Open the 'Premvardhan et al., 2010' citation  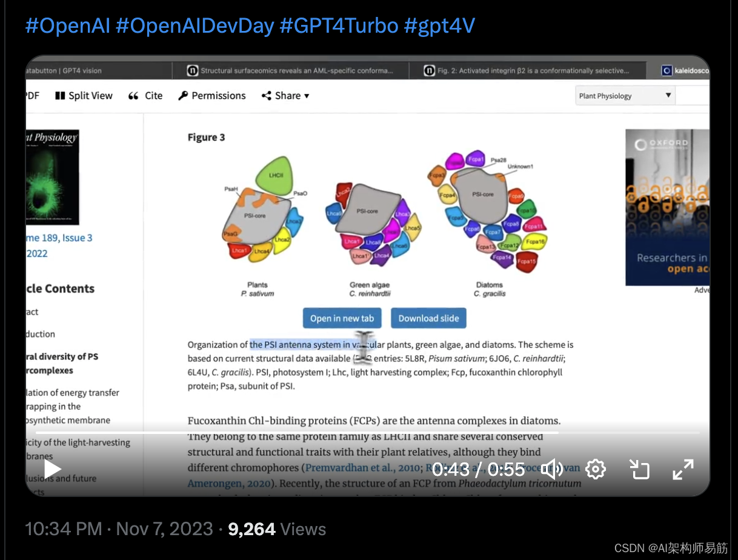click(x=362, y=468)
